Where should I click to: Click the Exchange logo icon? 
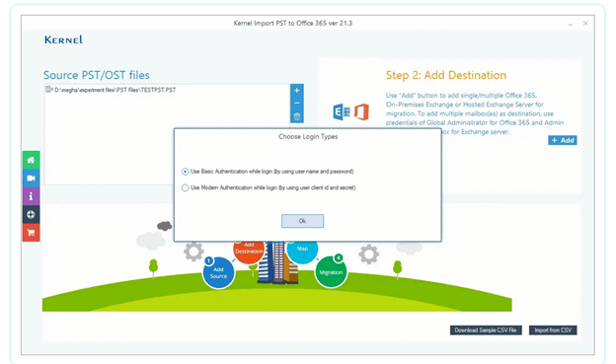tap(342, 112)
